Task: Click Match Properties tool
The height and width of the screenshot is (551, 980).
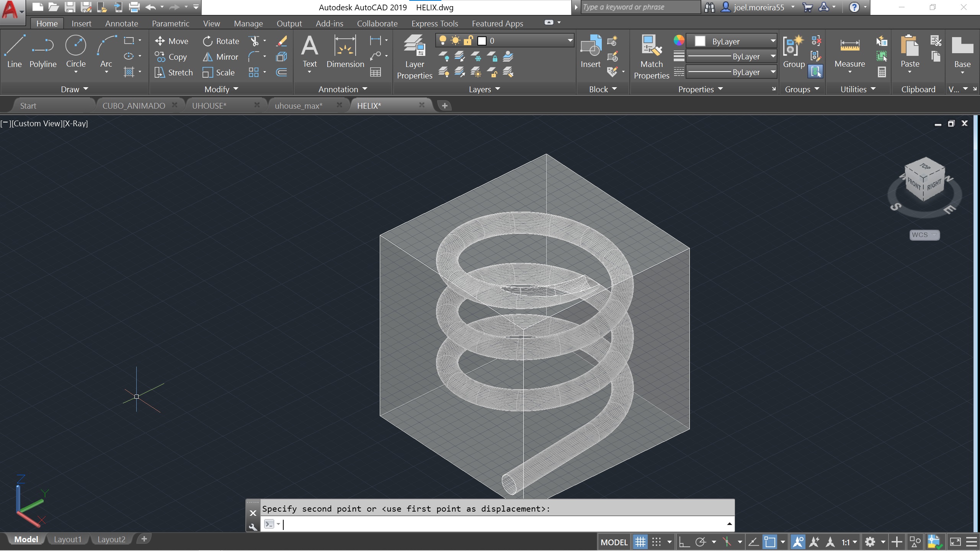Action: tap(652, 57)
